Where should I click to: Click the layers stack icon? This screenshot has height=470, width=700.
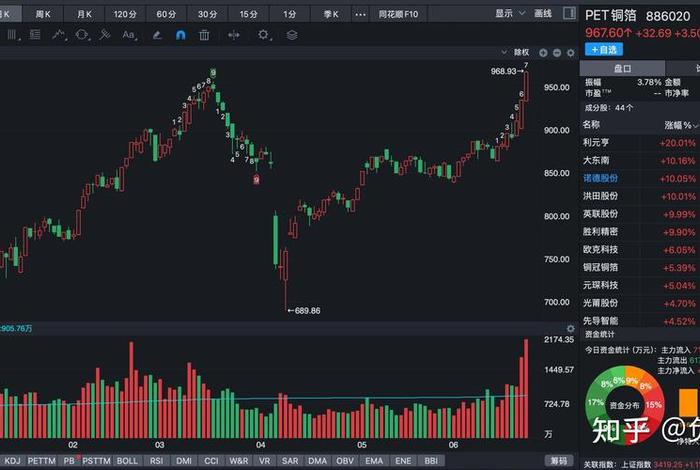(292, 35)
